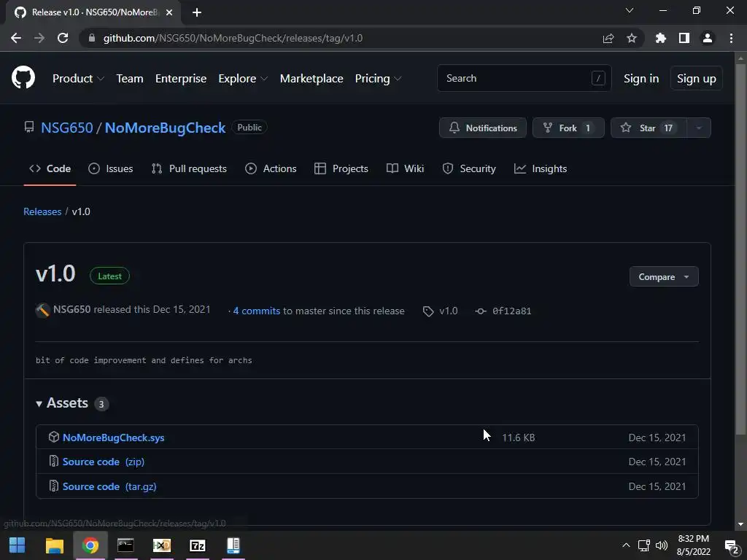Open 7-Zip from taskbar
The height and width of the screenshot is (560, 747).
(x=197, y=545)
